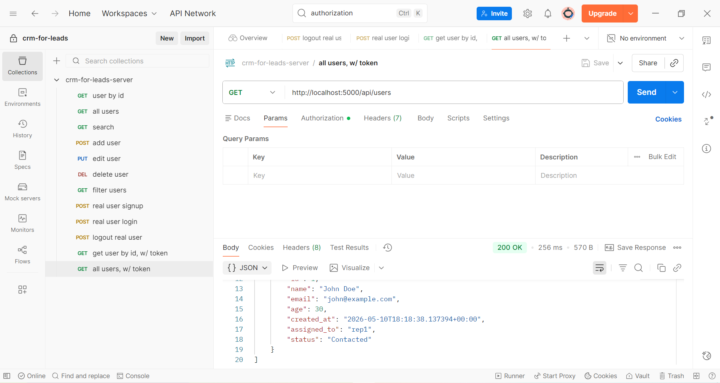This screenshot has height=383, width=720.
Task: Open the notifications bell icon
Action: (x=548, y=13)
